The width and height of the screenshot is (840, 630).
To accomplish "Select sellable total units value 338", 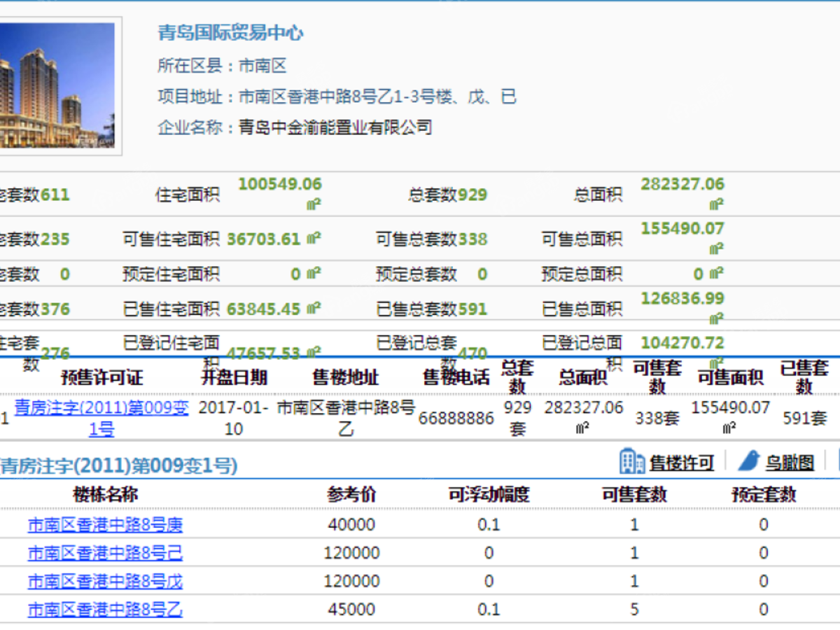I will pos(472,239).
